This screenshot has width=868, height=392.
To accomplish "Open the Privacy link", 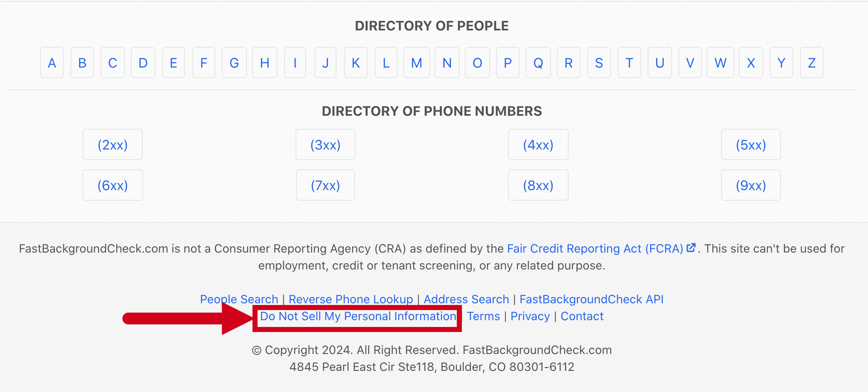I will (x=530, y=316).
